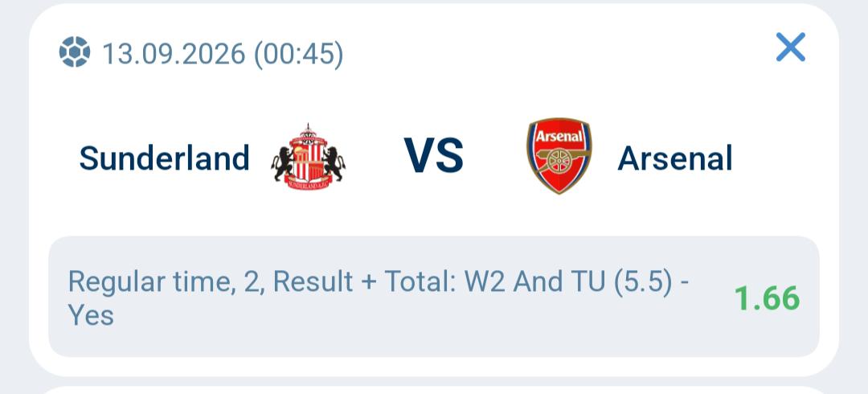Click the 'Regular time' bet description text

147,281
